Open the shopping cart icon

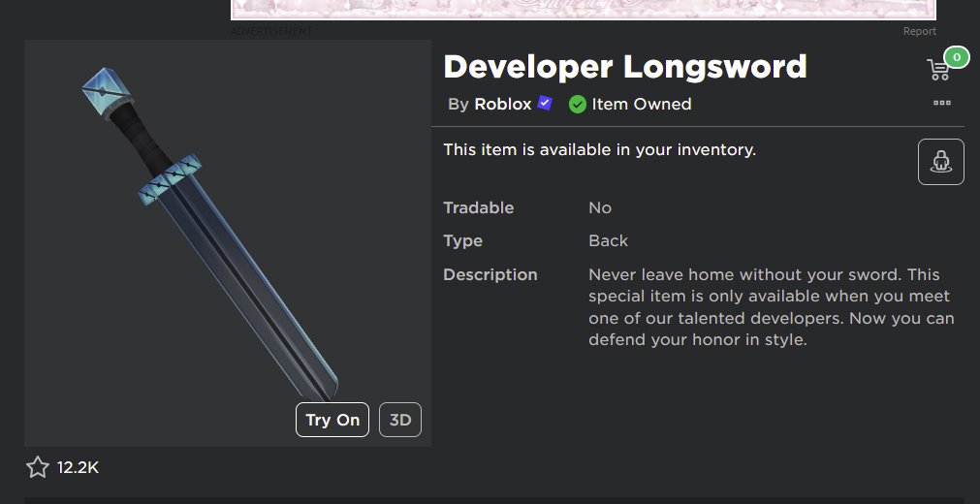(x=937, y=70)
